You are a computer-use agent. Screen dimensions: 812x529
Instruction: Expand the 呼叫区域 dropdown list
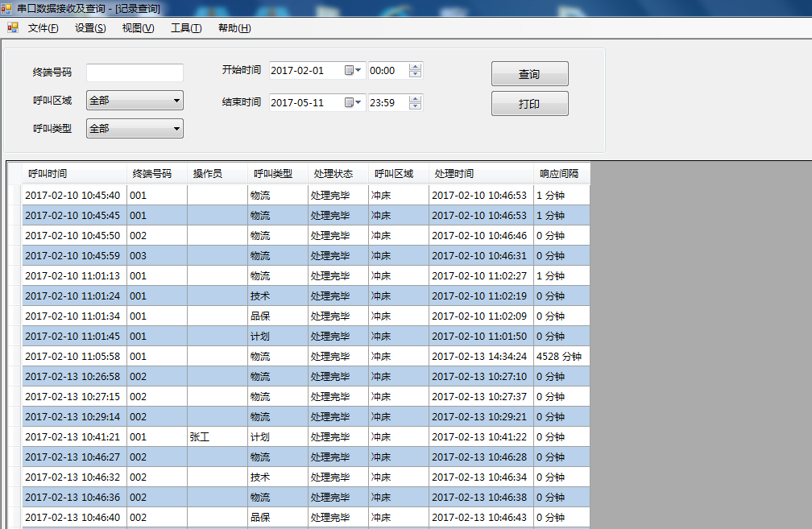[x=176, y=101]
